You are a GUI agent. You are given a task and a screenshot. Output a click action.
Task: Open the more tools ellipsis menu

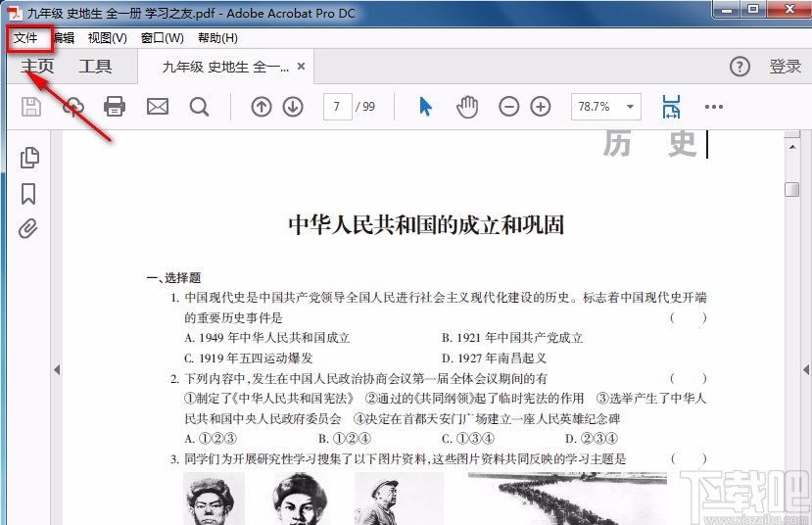coord(714,107)
